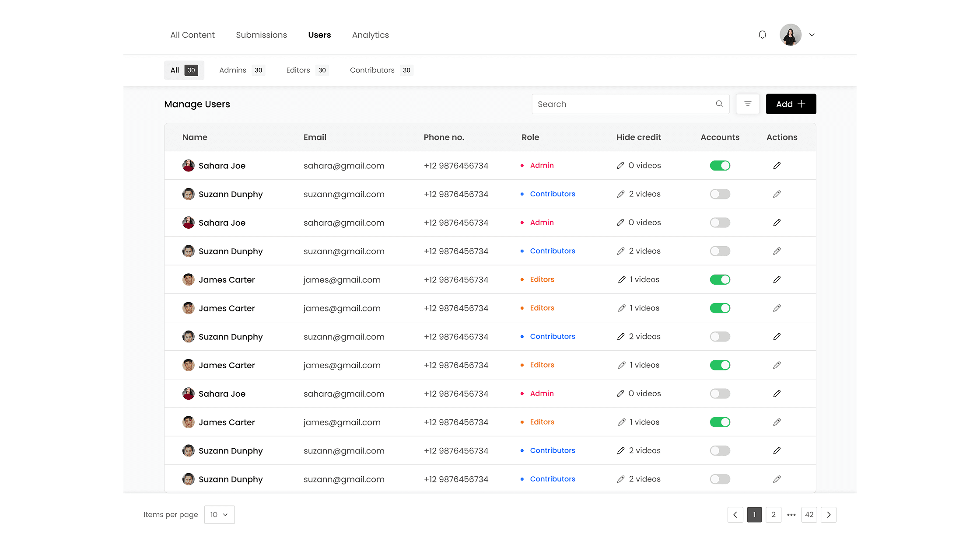This screenshot has height=551, width=980.
Task: Click the Hide credit column header
Action: pyautogui.click(x=639, y=137)
